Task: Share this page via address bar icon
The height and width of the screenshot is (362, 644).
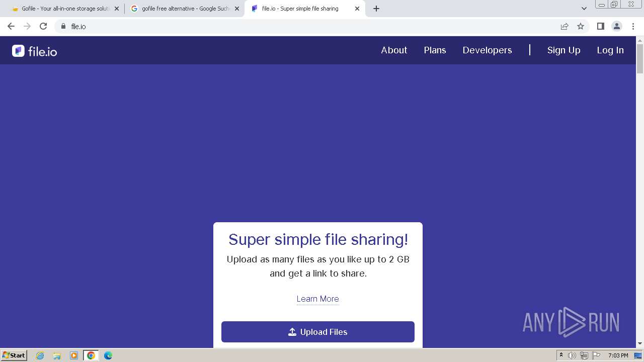Action: coord(565,26)
